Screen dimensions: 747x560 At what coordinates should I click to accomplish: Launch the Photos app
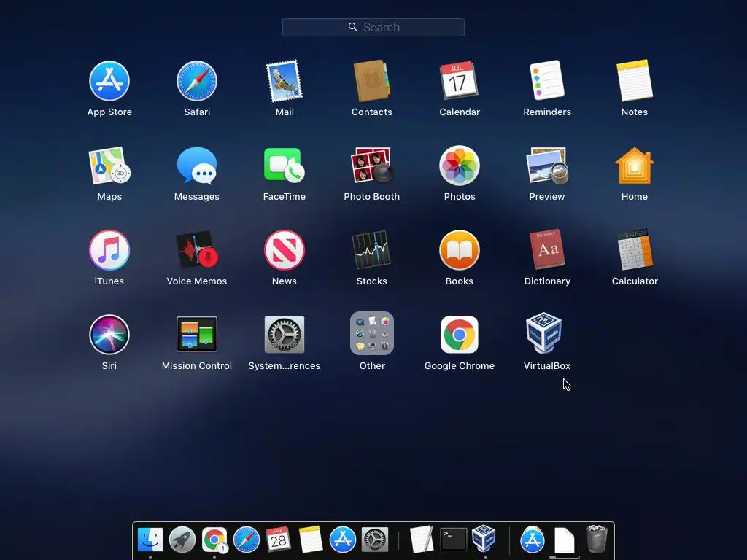tap(460, 166)
